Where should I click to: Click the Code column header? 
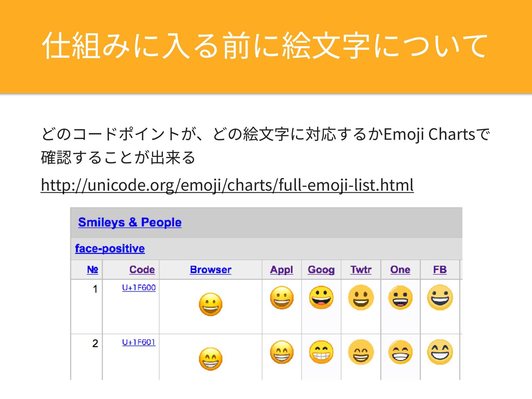142,270
